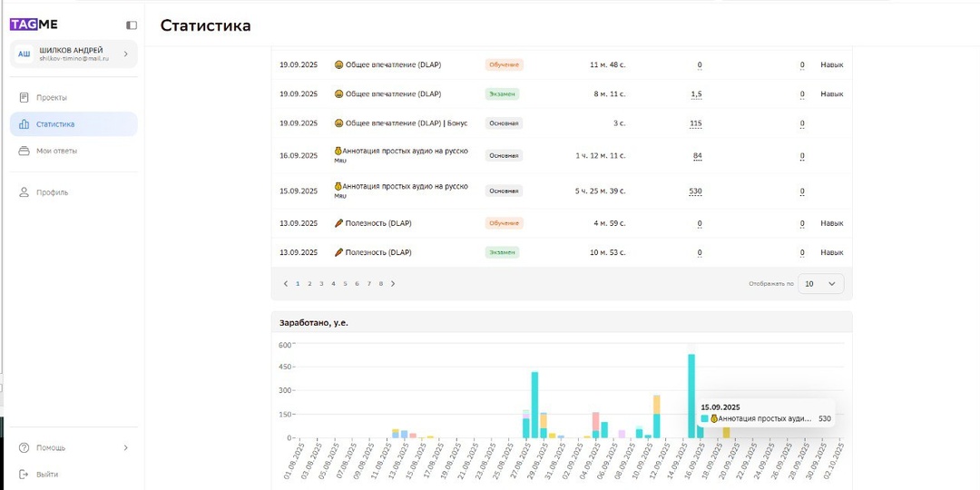Viewport: 980px width, 490px height.
Task: Click the cyan legend swatch in the chart tooltip
Action: click(x=704, y=418)
